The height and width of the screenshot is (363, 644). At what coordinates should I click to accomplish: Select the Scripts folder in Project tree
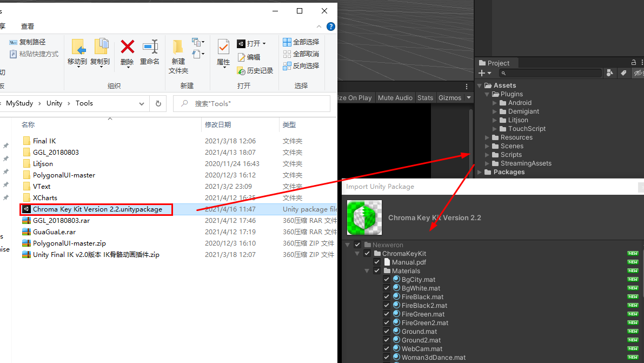point(511,155)
